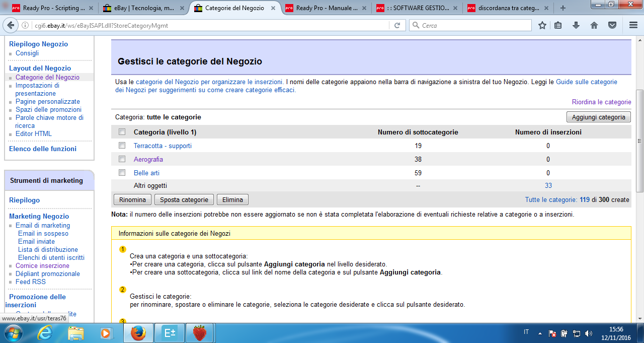
Task: Open the Terracotta - supporti category link
Action: pos(163,146)
